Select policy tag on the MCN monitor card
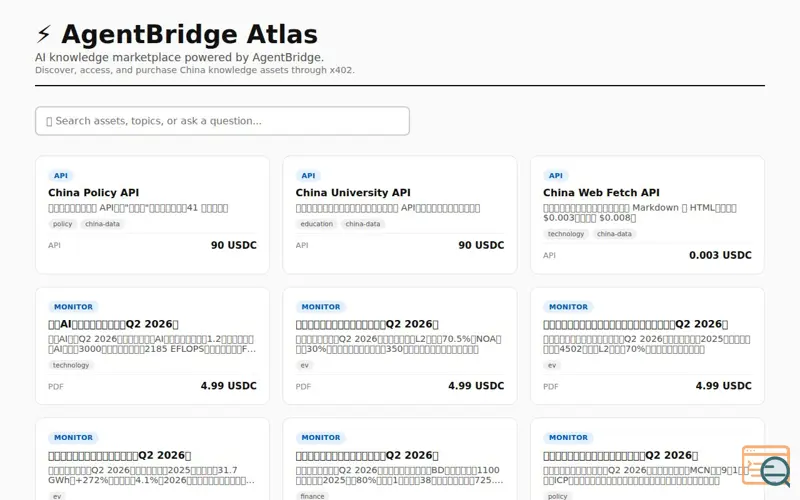The height and width of the screenshot is (500, 800). 557,496
